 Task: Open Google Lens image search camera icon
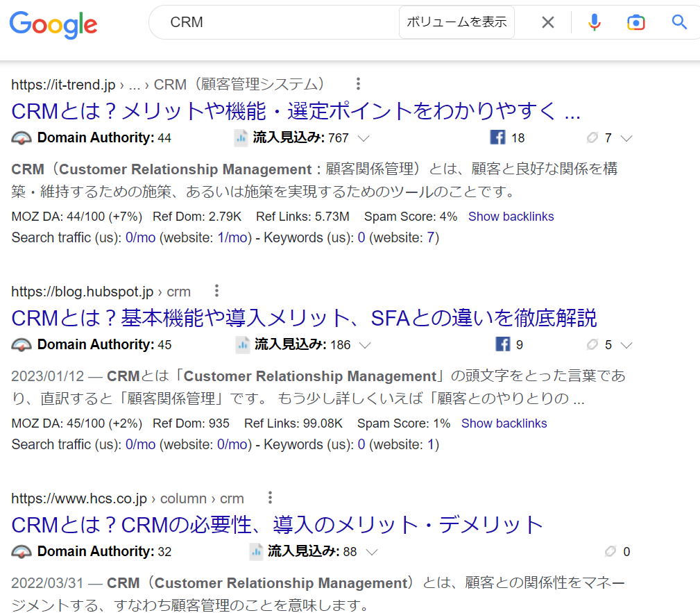tap(635, 23)
